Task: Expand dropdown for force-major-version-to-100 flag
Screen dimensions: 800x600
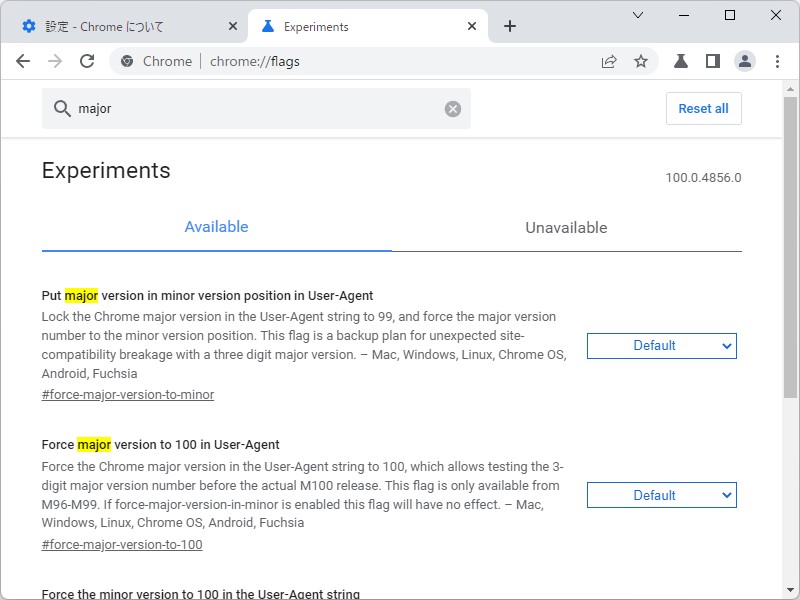Action: tap(661, 495)
